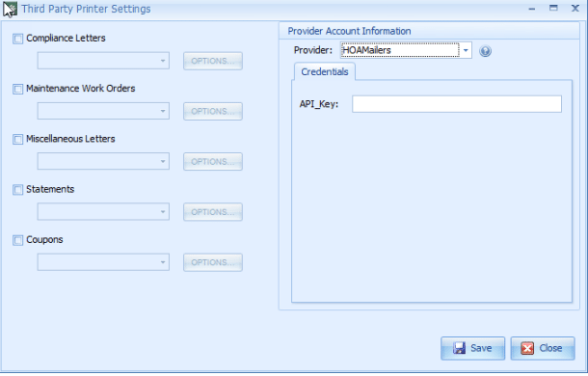
Task: Minimize the Third Party Printer Settings window
Action: coord(532,9)
